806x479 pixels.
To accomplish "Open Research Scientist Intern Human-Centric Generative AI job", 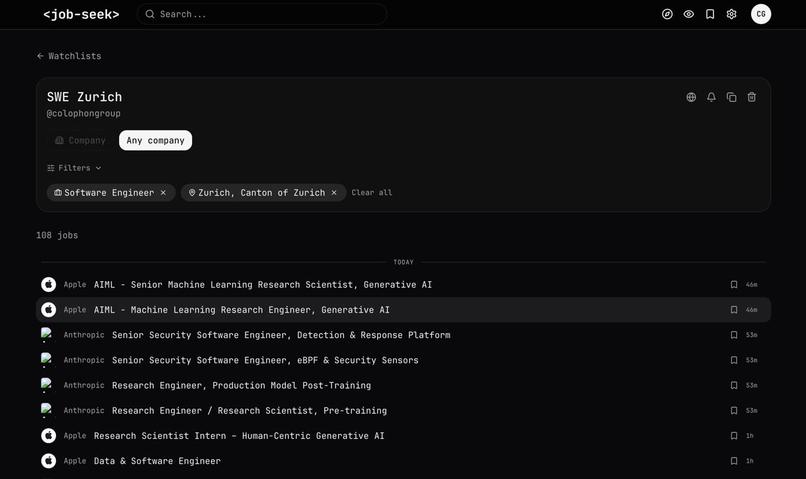I will pyautogui.click(x=404, y=436).
